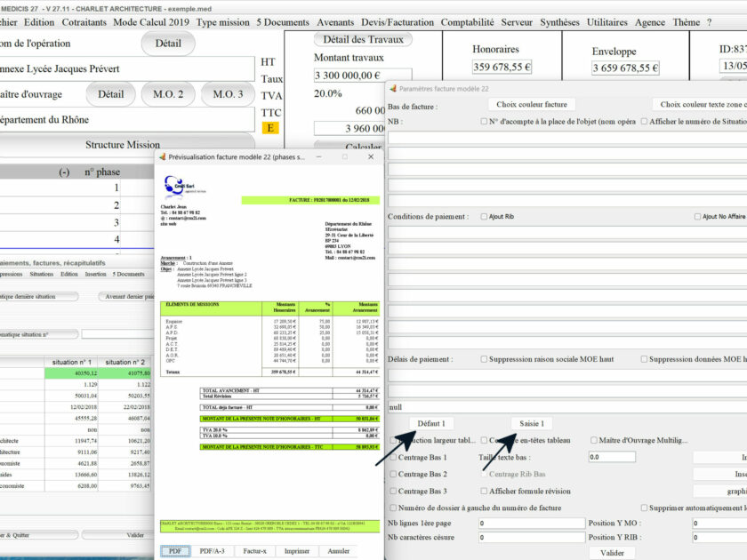Click Détail button beside Maître d'ouvrage
Screen dimensions: 747x560
coord(110,94)
